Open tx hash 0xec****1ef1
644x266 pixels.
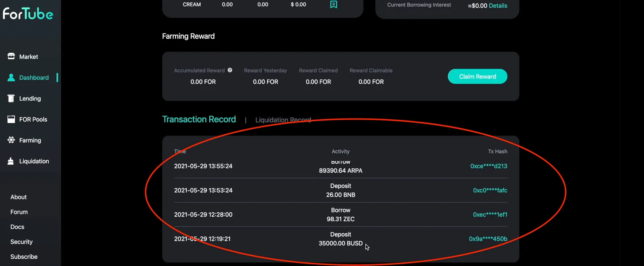pos(490,214)
